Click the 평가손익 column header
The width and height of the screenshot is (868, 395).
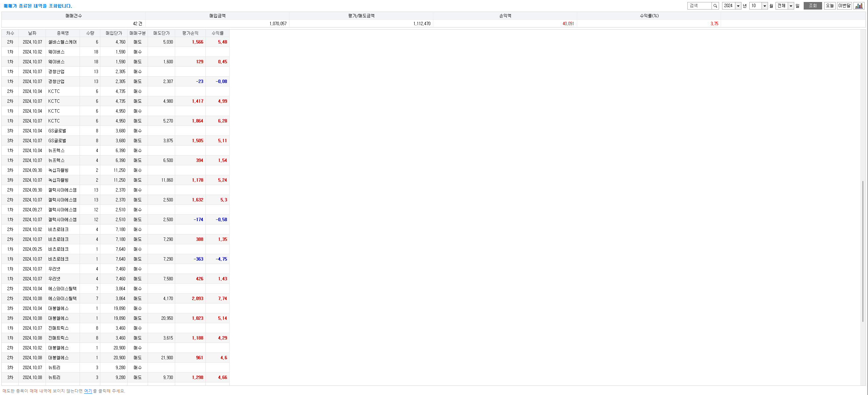pos(190,33)
